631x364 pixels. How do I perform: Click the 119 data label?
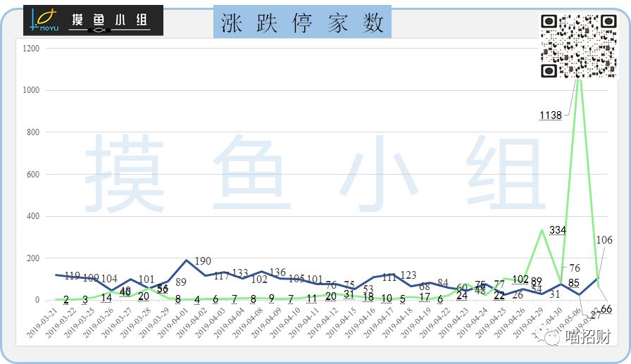(73, 275)
